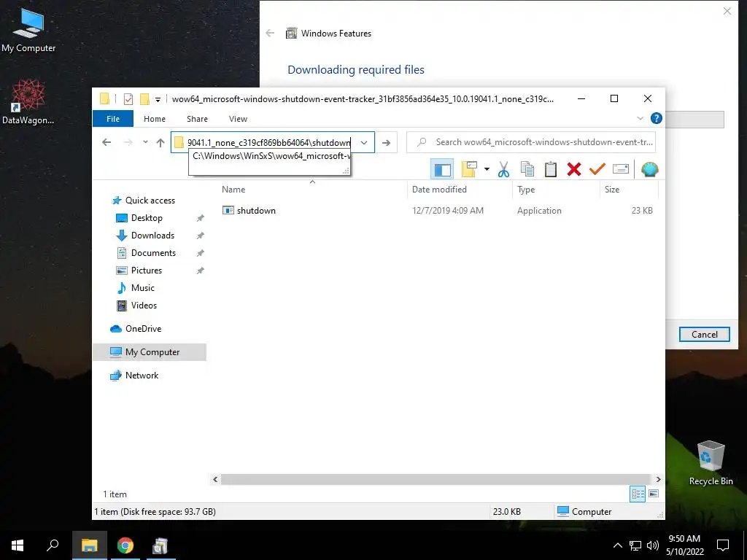Click the orange checkmark Properties icon
This screenshot has height=560, width=747.
coord(597,169)
